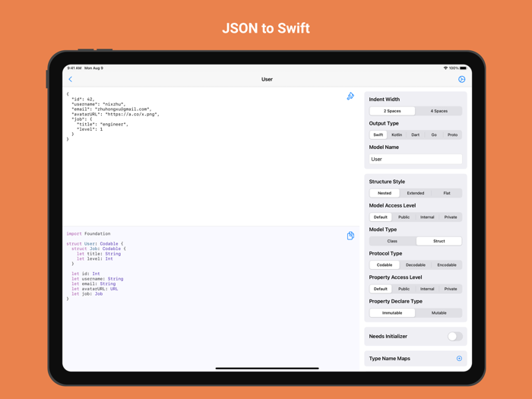Viewport: 532px width, 399px height.
Task: Click the battery indicator in status bar
Action: tap(463, 68)
